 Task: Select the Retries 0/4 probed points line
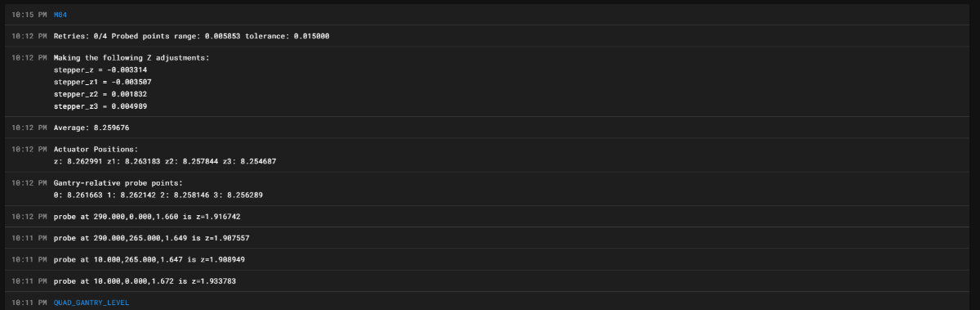192,36
